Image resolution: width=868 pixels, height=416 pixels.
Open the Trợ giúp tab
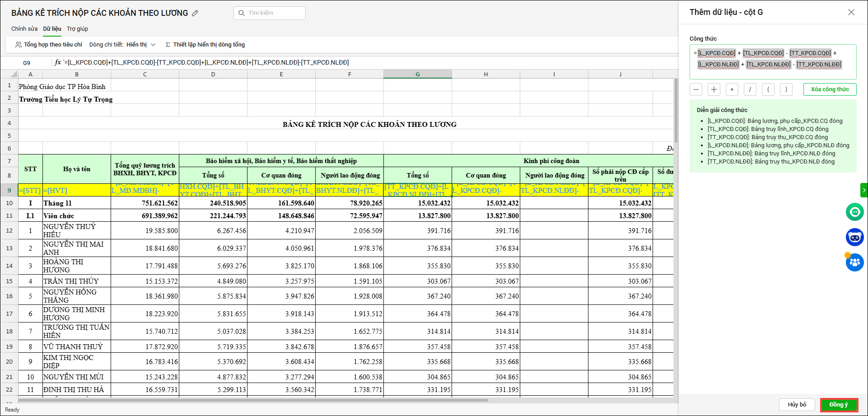(x=77, y=29)
